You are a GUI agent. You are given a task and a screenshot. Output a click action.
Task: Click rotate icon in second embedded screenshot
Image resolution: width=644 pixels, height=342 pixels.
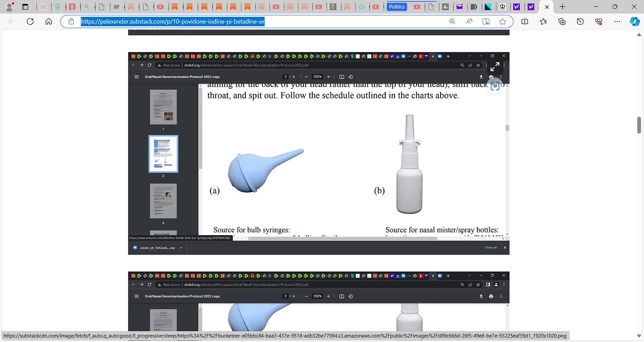[351, 296]
